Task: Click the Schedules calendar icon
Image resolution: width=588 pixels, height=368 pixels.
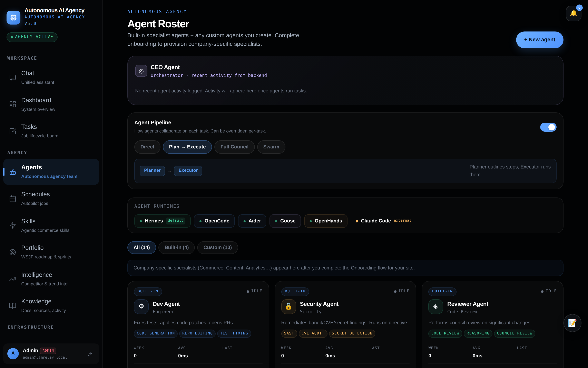Action: 13,198
